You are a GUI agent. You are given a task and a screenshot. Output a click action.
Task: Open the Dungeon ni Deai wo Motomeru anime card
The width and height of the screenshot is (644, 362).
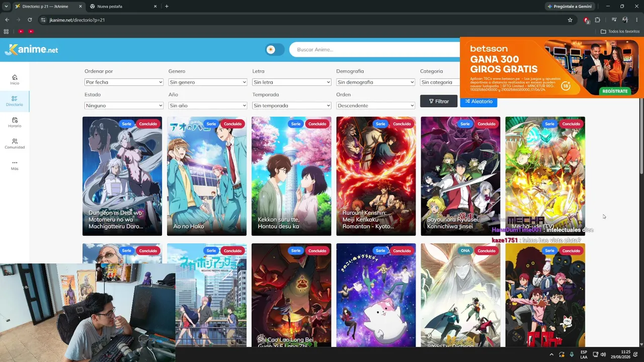click(122, 176)
